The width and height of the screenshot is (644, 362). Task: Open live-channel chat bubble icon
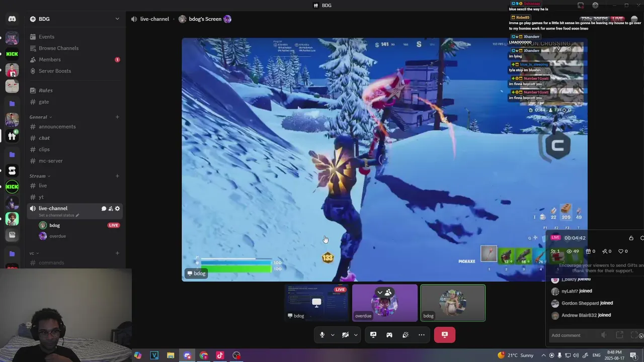[104, 209]
